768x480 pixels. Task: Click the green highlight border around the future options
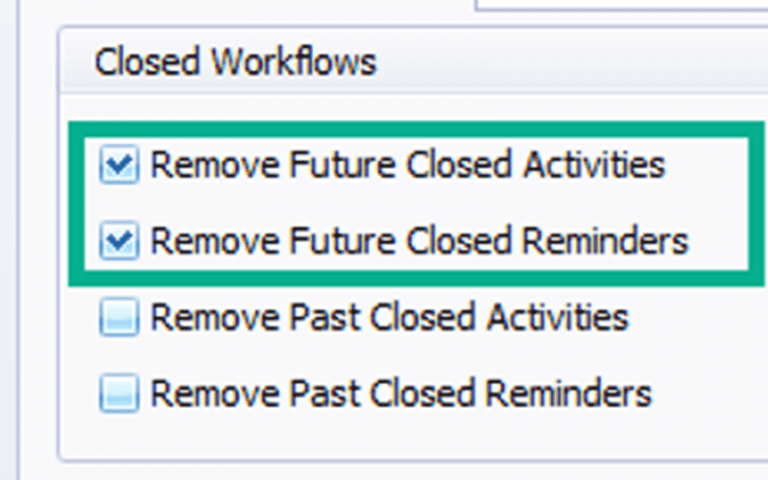(416, 130)
